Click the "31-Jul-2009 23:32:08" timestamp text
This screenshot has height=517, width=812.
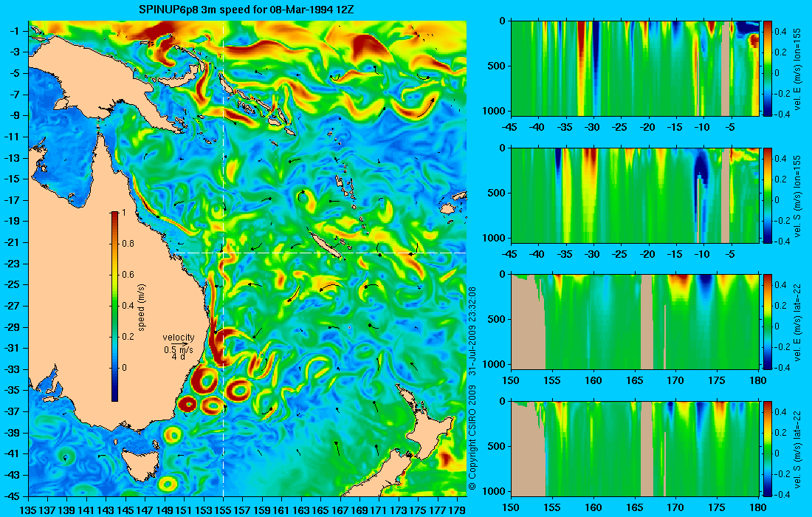[x=472, y=330]
